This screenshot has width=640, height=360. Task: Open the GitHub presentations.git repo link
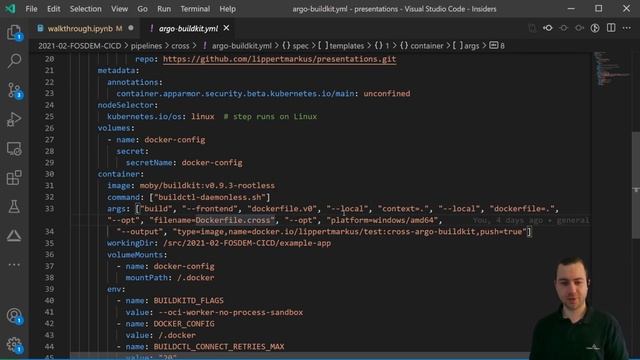click(x=279, y=59)
